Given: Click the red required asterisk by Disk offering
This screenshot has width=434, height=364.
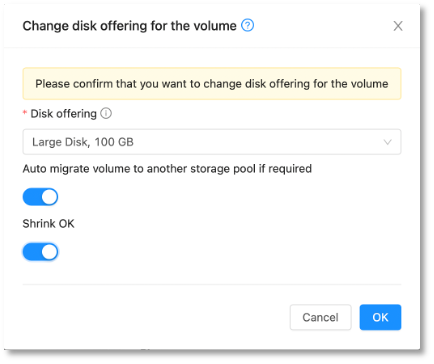Looking at the screenshot, I should pos(25,113).
